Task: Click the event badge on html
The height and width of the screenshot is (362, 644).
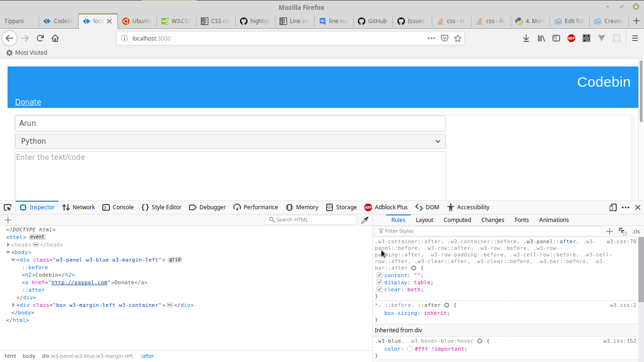Action: [x=37, y=237]
